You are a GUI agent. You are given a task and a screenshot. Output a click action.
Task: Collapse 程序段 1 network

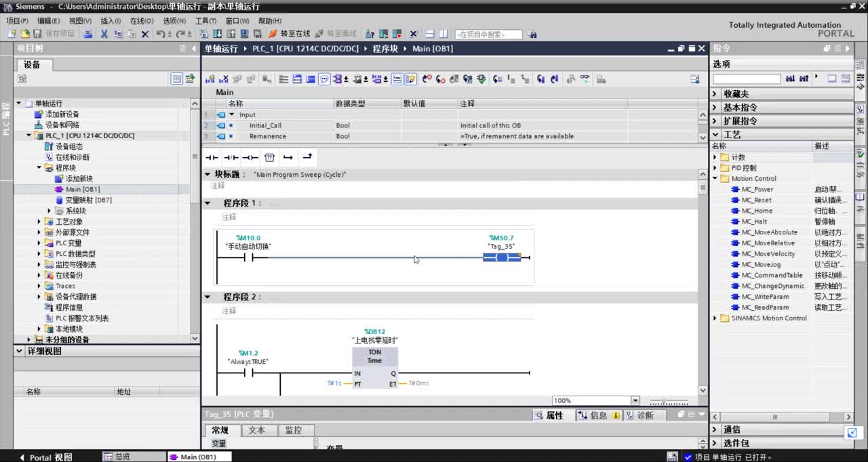coord(208,203)
